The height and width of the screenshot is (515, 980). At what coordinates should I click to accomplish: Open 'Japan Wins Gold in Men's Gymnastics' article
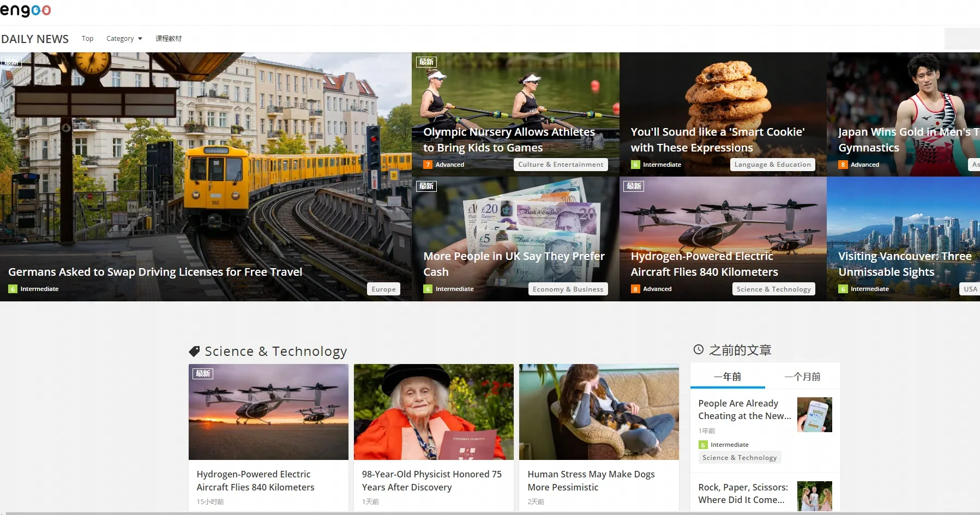[x=909, y=140]
